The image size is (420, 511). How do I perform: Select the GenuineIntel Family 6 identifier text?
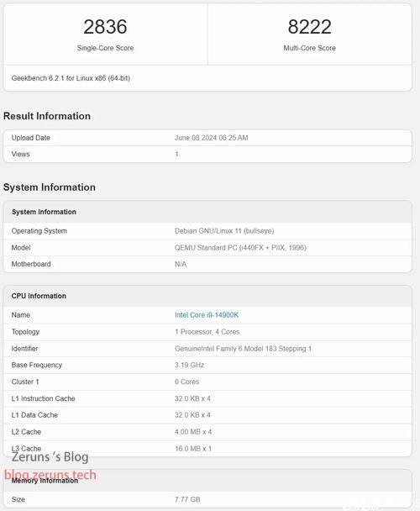[x=243, y=349]
